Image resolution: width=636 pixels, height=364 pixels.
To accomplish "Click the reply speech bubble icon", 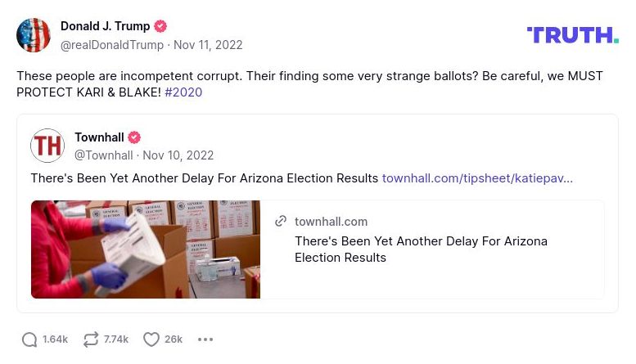I will (x=29, y=339).
